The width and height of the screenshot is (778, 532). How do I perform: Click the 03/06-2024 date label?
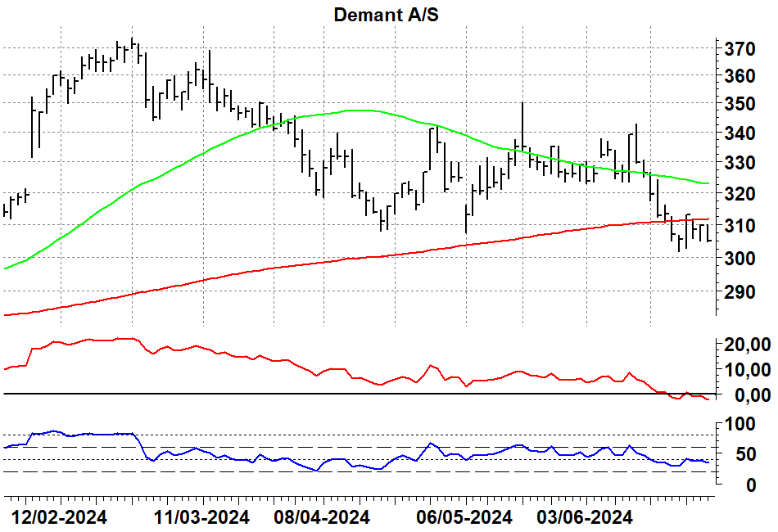coord(585,517)
